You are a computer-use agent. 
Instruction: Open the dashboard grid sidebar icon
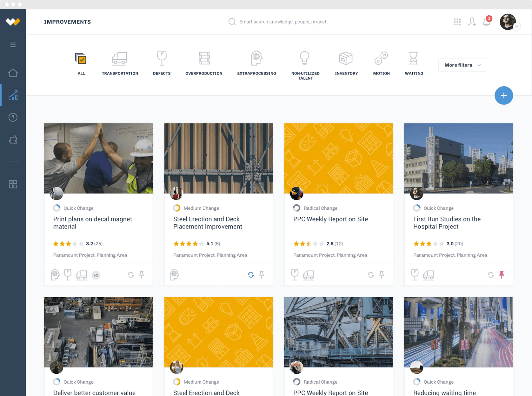13,184
